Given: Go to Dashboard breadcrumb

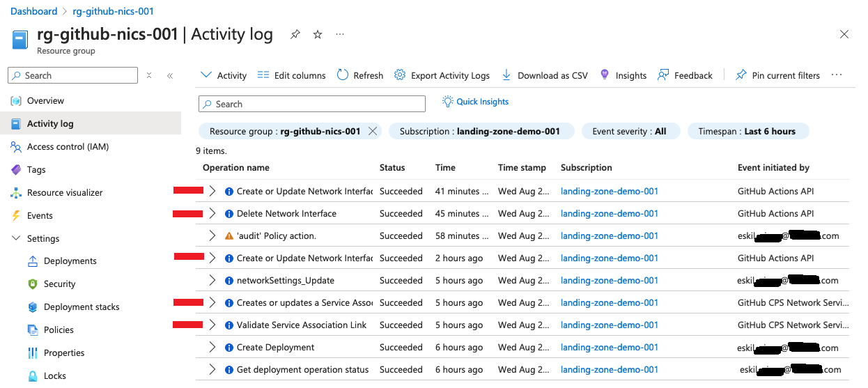Looking at the screenshot, I should 34,11.
